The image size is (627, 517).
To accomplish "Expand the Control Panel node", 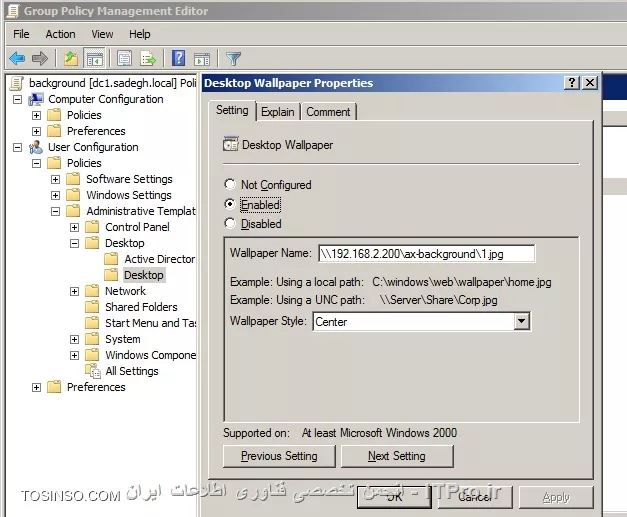I will (74, 227).
